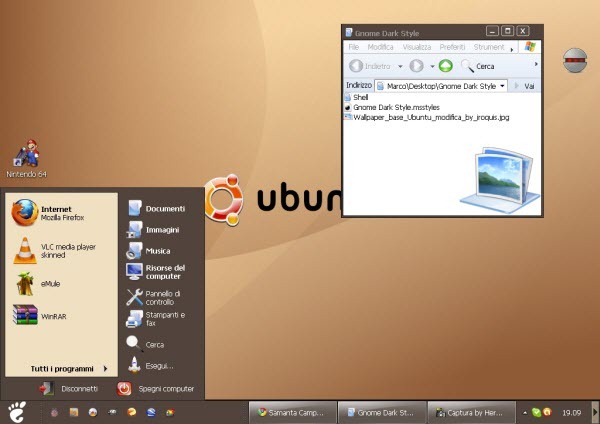Open the Nintendo 64 desktop shortcut
Image resolution: width=600 pixels, height=424 pixels.
[x=26, y=159]
